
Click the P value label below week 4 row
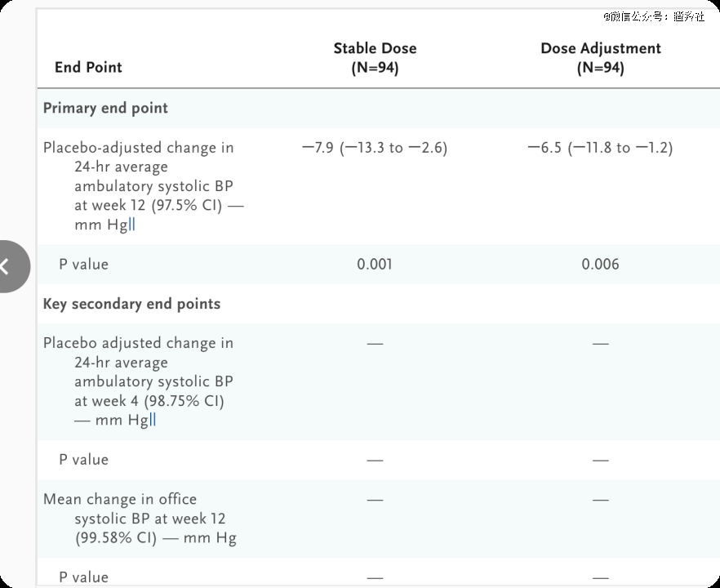(83, 460)
